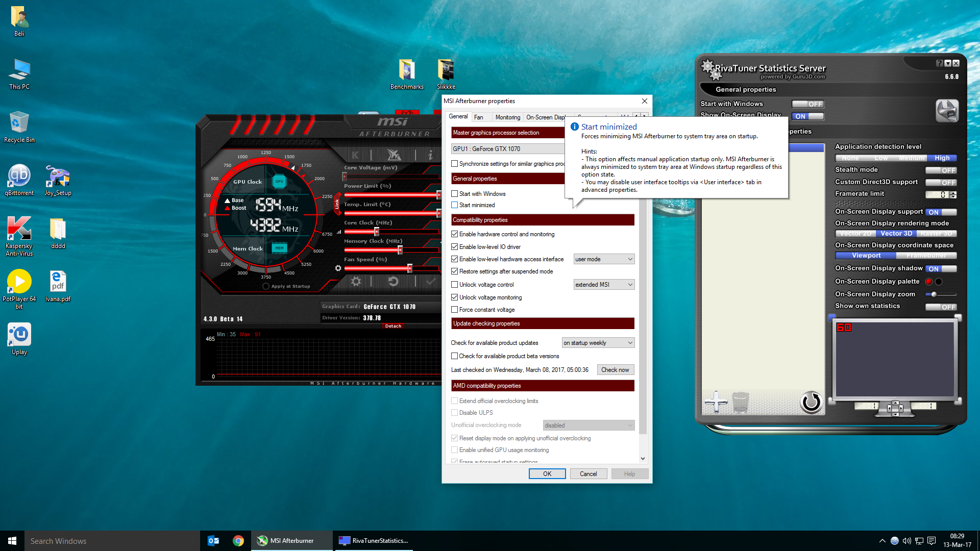Toggle RivaTuner Start with Windows switch
Screen dimensions: 980x551
[x=807, y=104]
